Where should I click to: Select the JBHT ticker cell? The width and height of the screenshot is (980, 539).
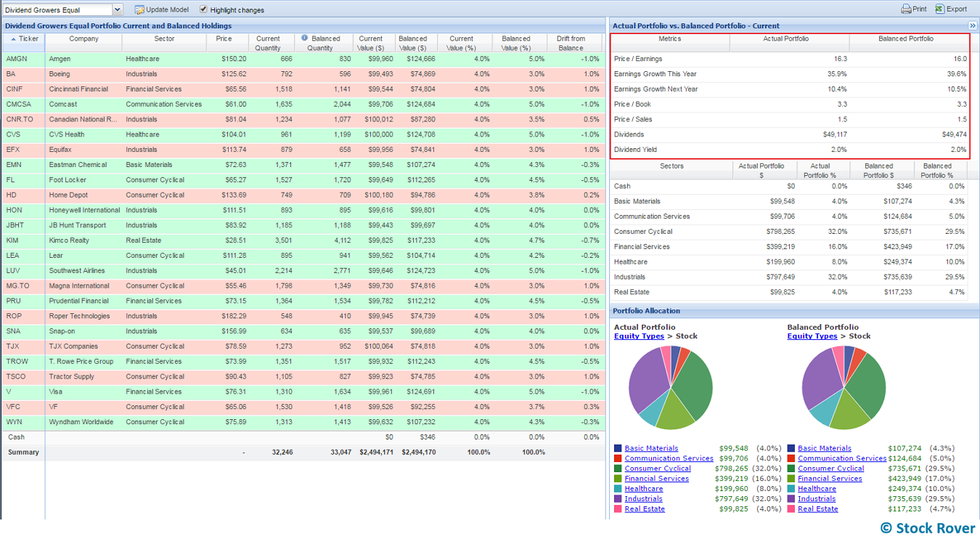23,225
